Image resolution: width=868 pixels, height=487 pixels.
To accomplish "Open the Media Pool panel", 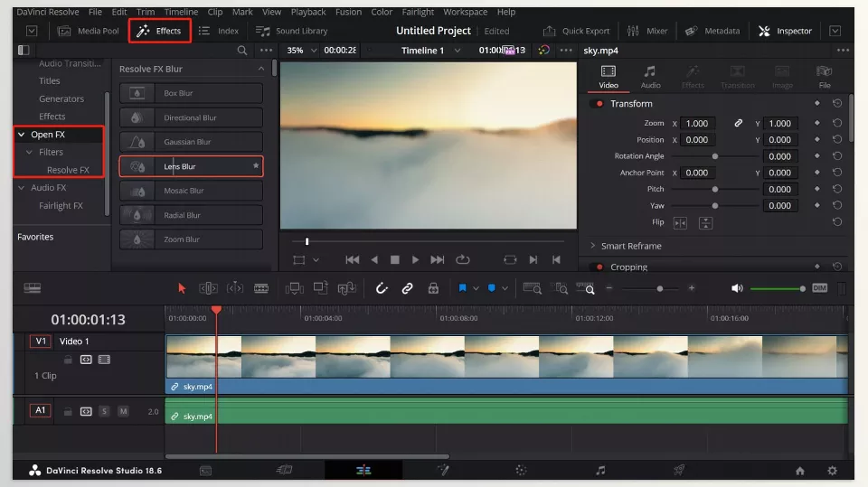I will click(89, 31).
